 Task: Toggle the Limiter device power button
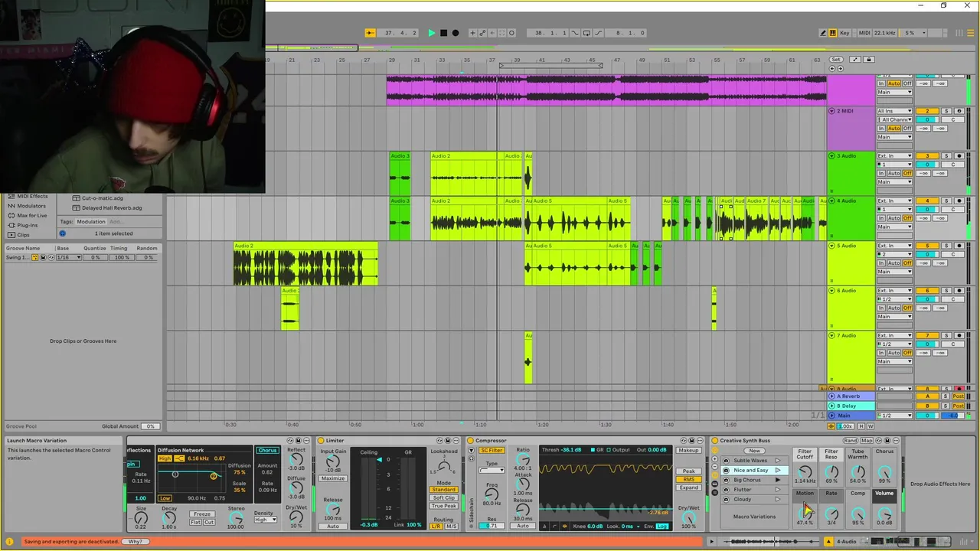(322, 441)
